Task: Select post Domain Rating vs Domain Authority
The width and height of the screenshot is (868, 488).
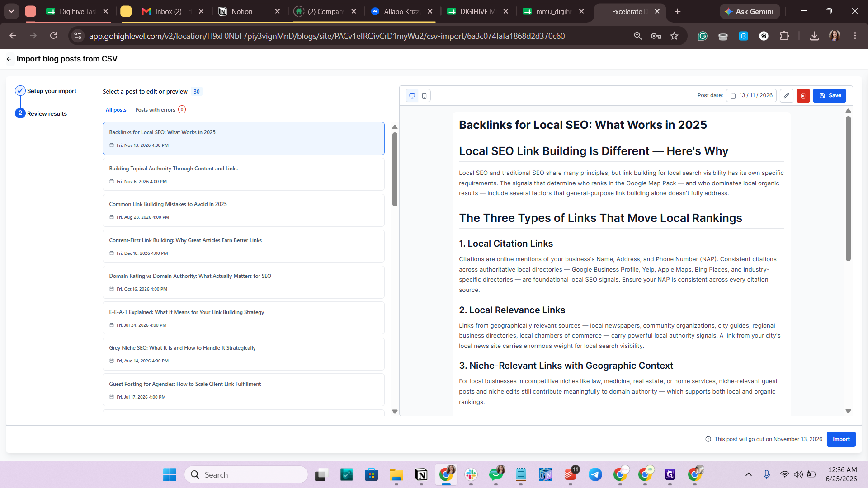Action: 243,282
